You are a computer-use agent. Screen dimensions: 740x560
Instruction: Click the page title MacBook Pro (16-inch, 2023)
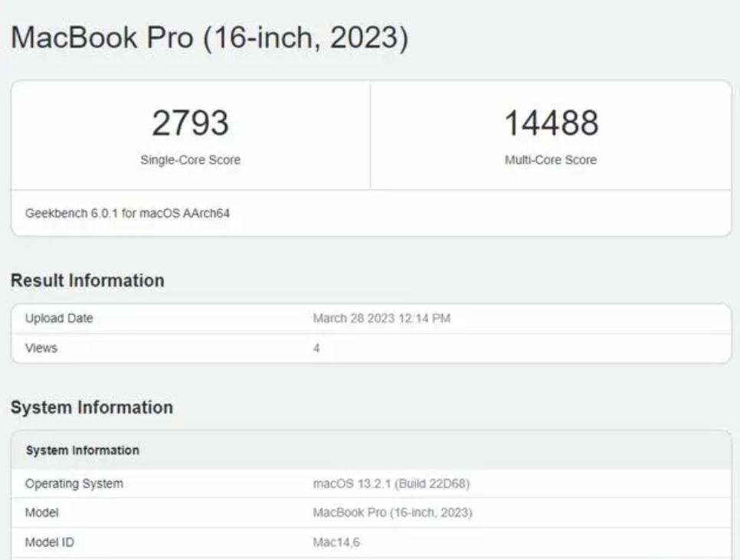[209, 38]
